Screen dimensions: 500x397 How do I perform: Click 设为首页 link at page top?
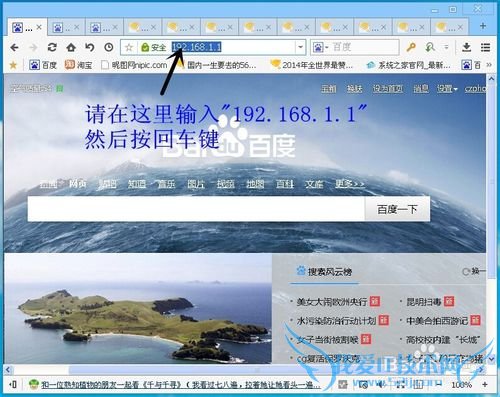coord(387,89)
